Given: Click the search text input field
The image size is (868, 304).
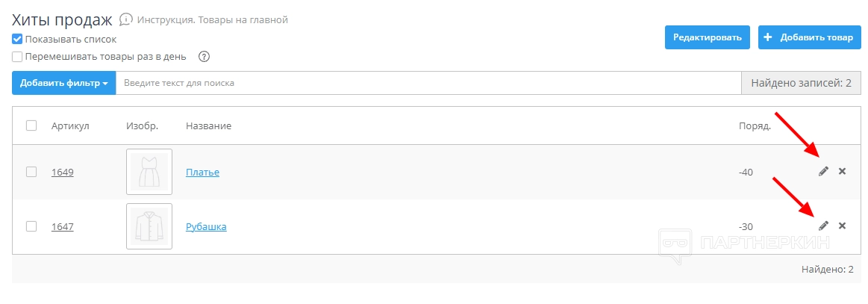Looking at the screenshot, I should 428,83.
